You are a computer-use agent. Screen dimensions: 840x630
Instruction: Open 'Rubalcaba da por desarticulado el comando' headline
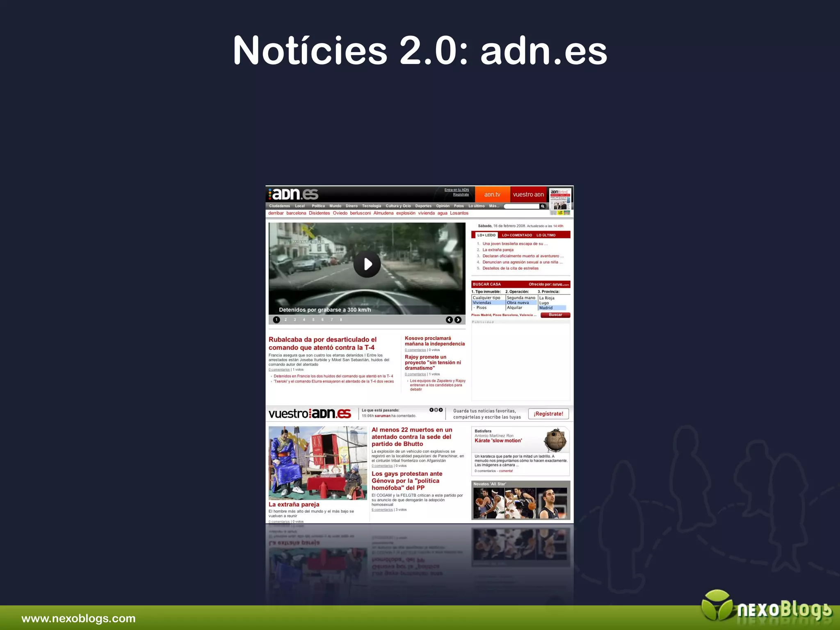[322, 343]
